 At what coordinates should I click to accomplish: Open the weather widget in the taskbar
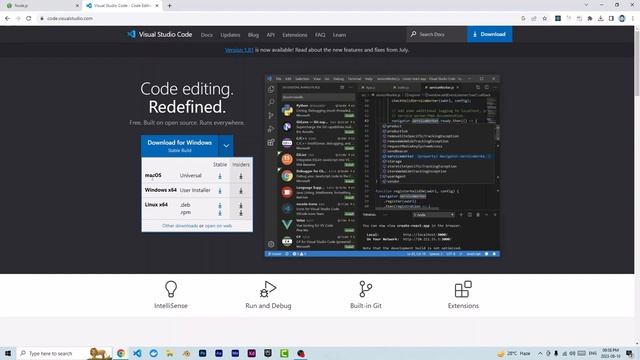click(513, 353)
